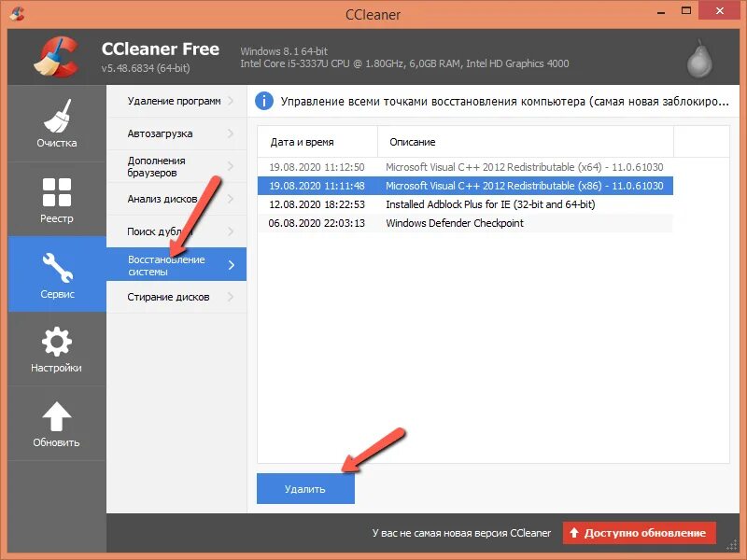Sort by Дата и время column
The image size is (747, 560).
(x=317, y=142)
